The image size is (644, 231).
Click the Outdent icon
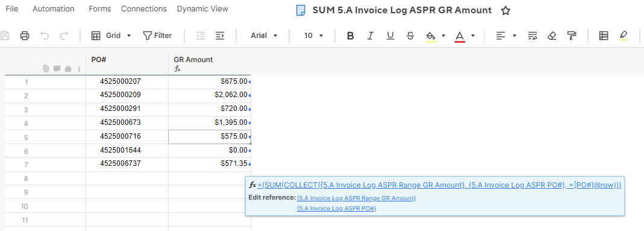tap(201, 36)
